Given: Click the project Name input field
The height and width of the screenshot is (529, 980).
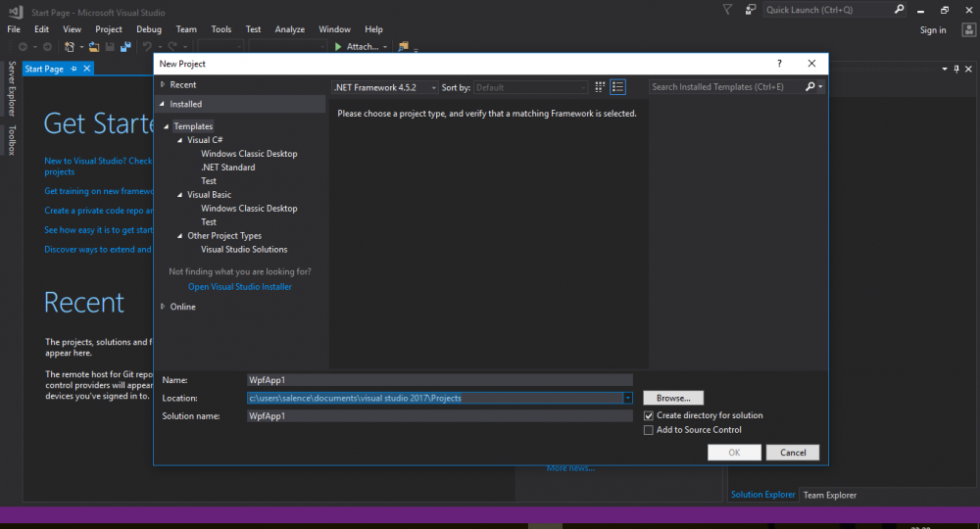Looking at the screenshot, I should 440,380.
